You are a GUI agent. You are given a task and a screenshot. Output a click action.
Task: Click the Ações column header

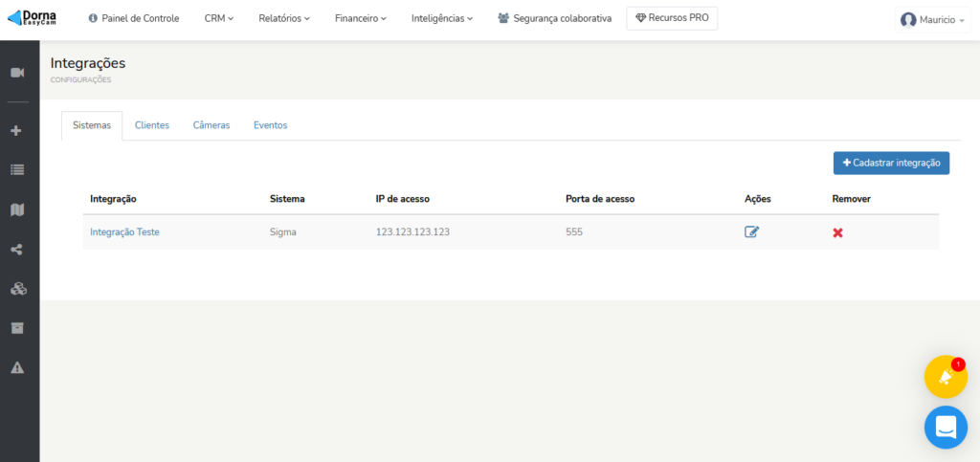pos(758,199)
